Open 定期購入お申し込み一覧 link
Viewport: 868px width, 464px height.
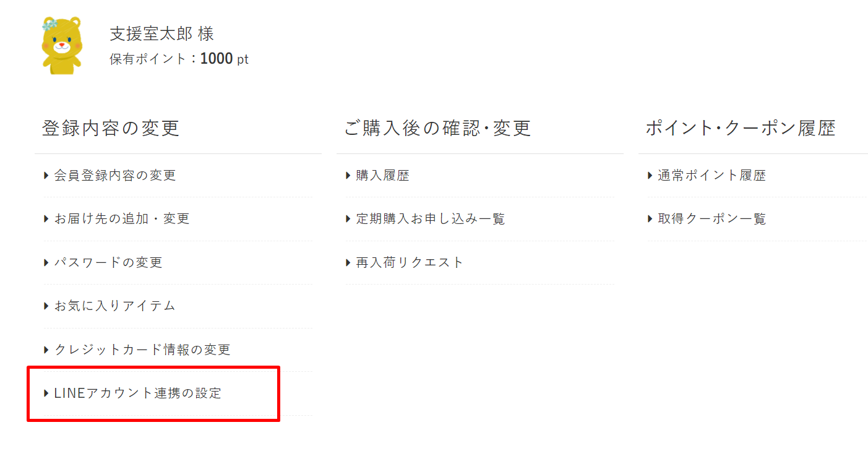pyautogui.click(x=431, y=219)
